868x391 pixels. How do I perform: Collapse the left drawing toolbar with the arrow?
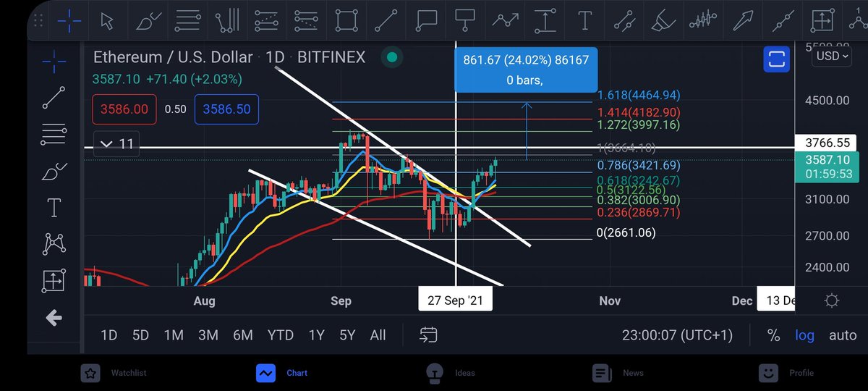click(54, 318)
